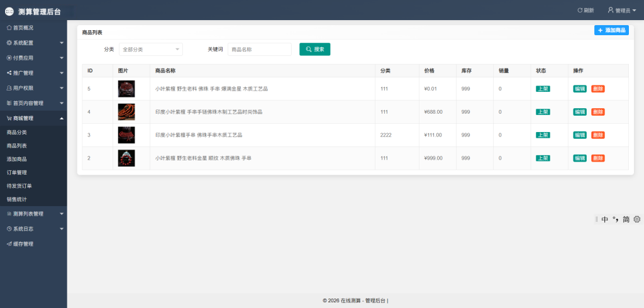Go to 销售统计 sidebar item
The image size is (644, 308).
pyautogui.click(x=17, y=199)
